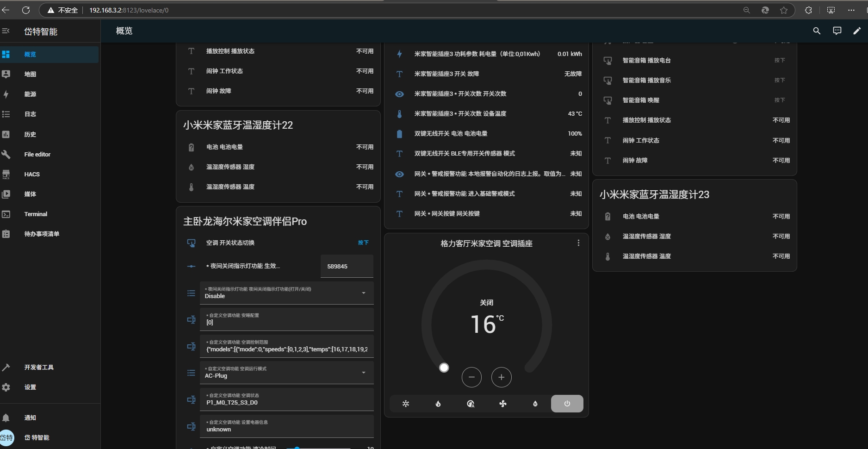Viewport: 868px width, 449px height.
Task: Collapse the sidebar with hamburger toggle
Action: tap(6, 31)
